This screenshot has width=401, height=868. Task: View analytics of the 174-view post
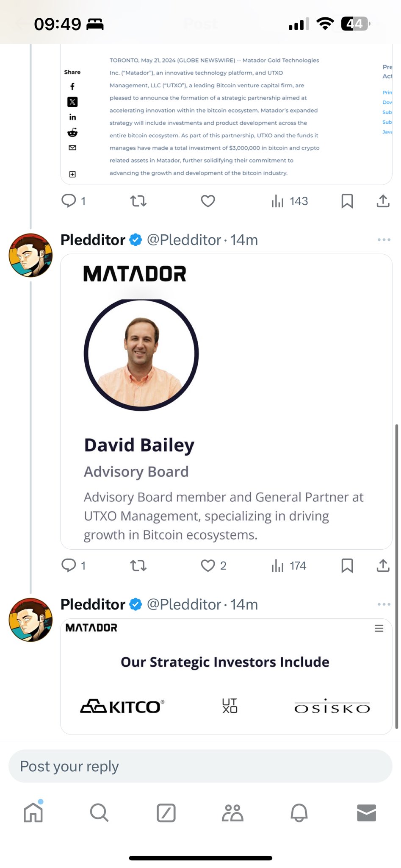pos(289,565)
